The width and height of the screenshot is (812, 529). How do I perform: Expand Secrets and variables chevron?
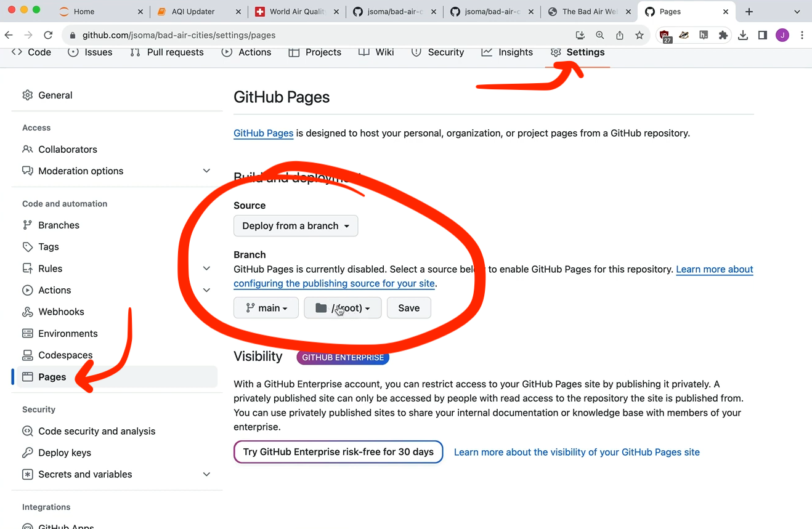click(x=206, y=474)
